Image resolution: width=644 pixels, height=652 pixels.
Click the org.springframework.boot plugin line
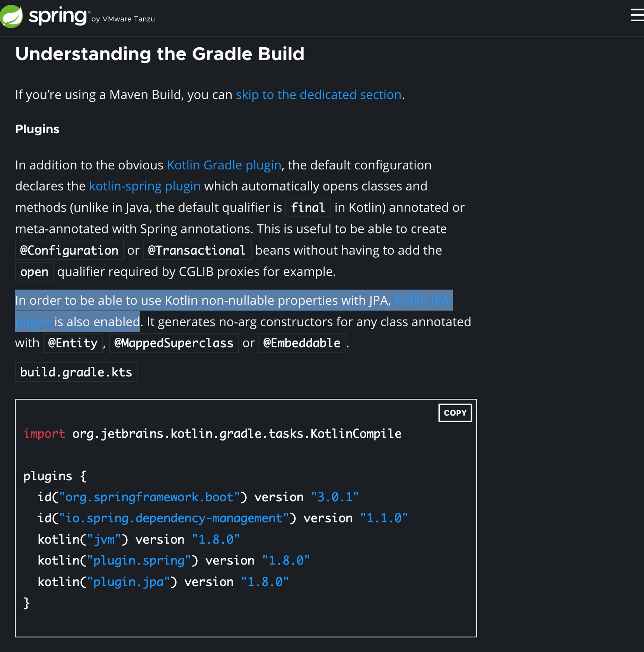click(198, 497)
